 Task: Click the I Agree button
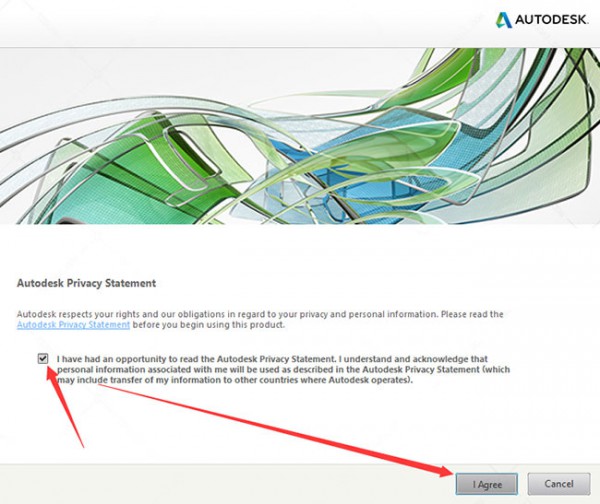pos(486,484)
